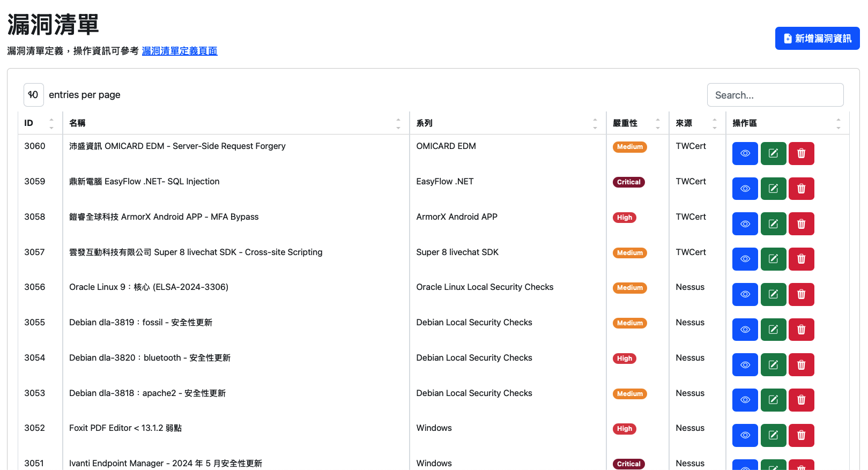Edit the OMICARD EDM vulnerability entry
Screen dimensions: 868x470
[x=773, y=153]
